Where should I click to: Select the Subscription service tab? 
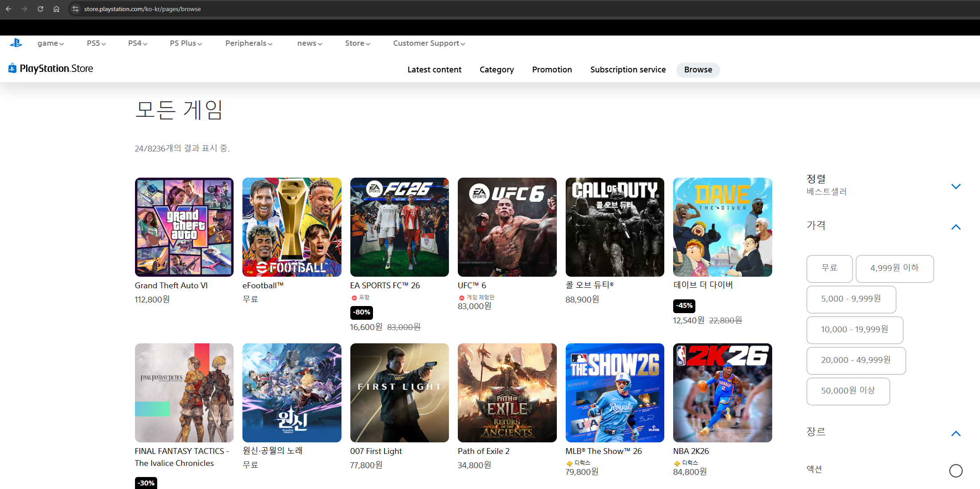628,70
